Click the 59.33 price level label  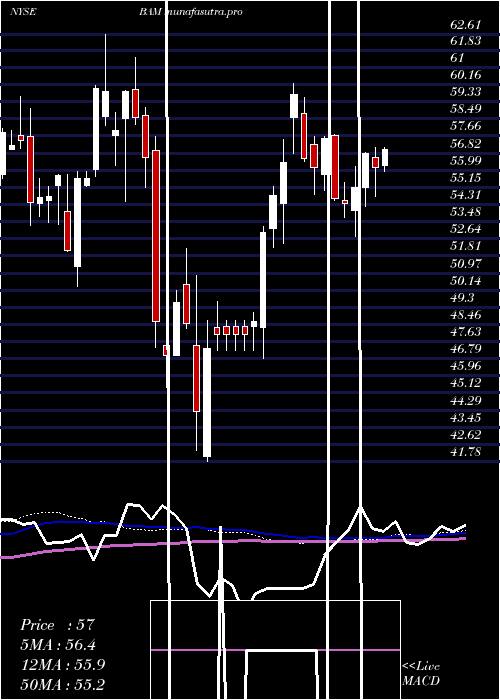pyautogui.click(x=466, y=92)
